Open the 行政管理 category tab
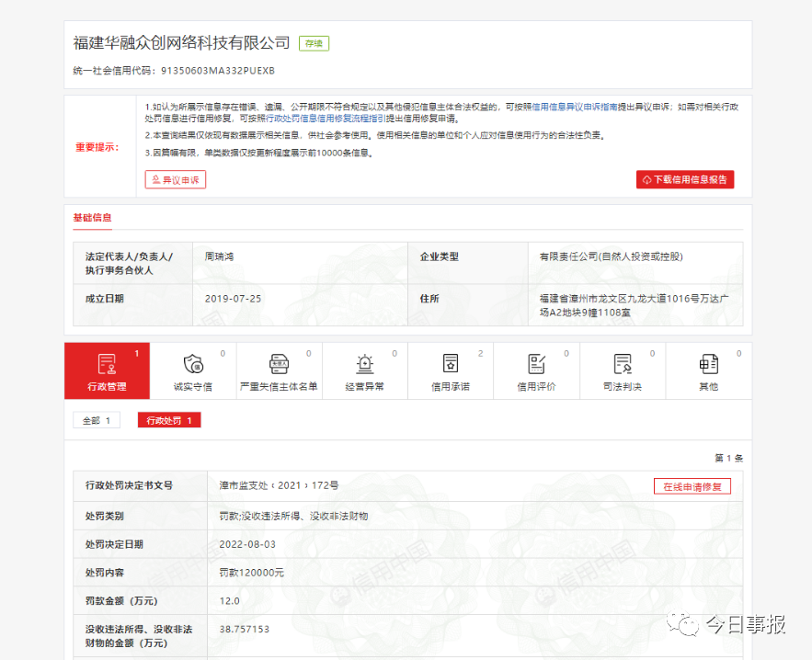Image resolution: width=812 pixels, height=660 pixels. [x=107, y=370]
